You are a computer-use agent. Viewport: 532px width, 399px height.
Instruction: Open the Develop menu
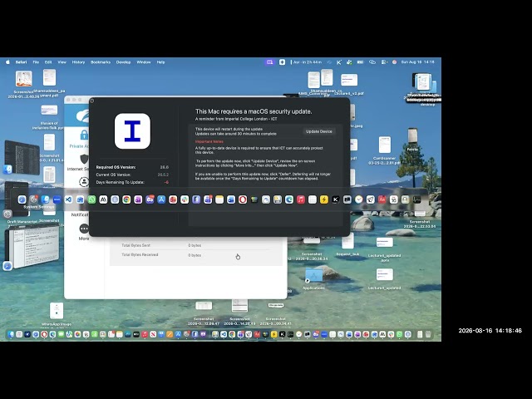pos(123,62)
